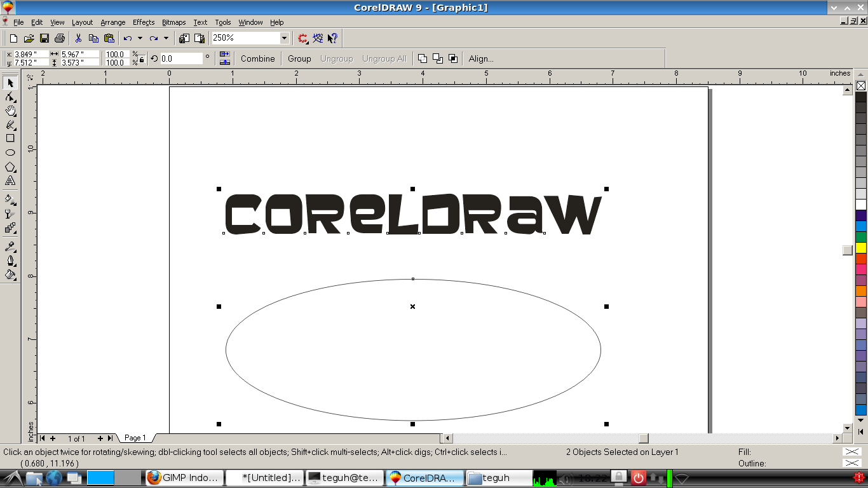Image resolution: width=868 pixels, height=488 pixels.
Task: Select the Eyedropper tool
Action: [10, 247]
